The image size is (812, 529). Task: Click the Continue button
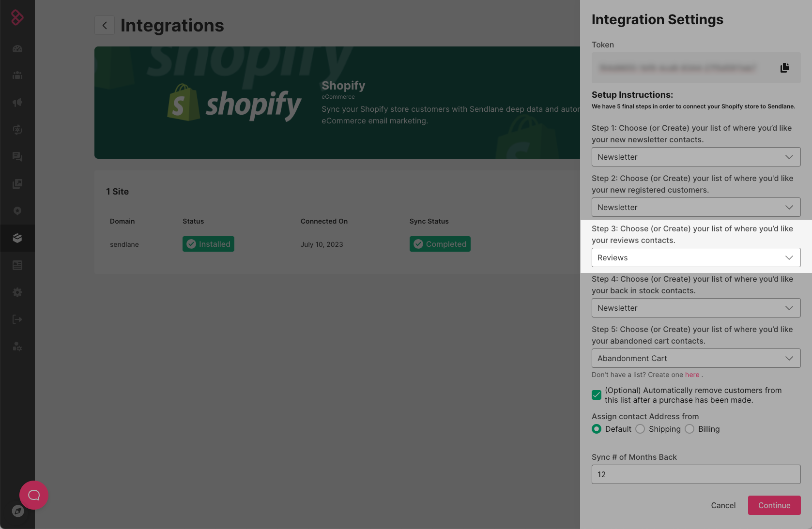[x=774, y=505]
